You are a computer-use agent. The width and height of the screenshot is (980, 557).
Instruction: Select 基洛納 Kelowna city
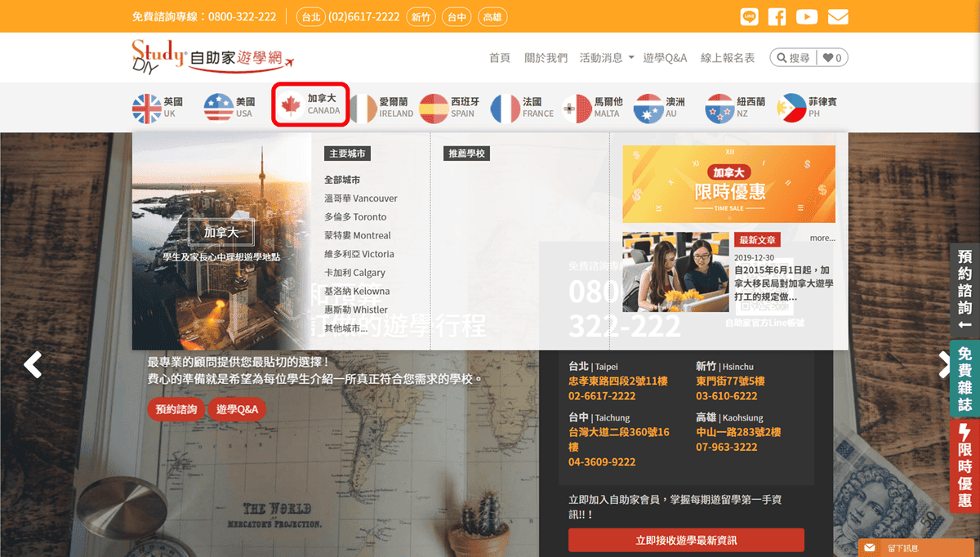click(357, 292)
